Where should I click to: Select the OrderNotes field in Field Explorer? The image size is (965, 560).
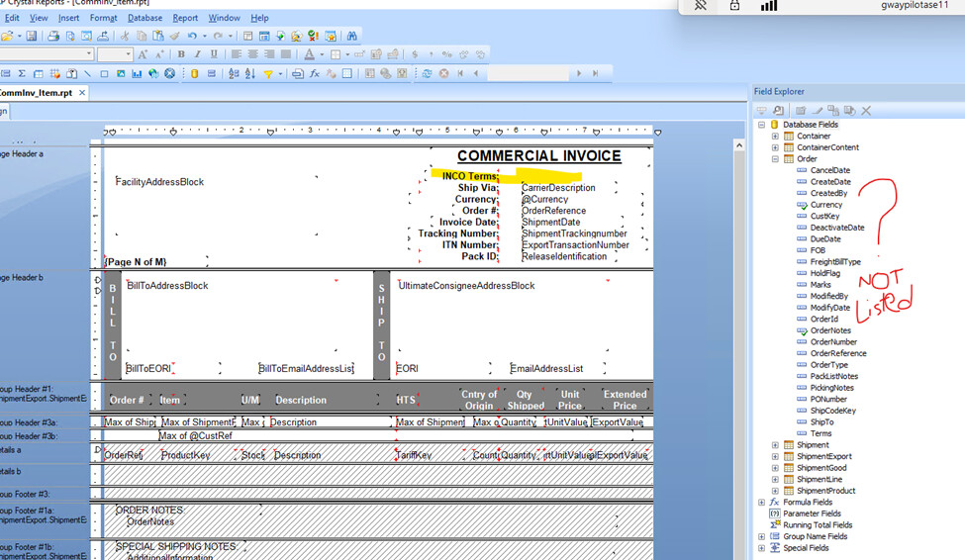tap(829, 330)
